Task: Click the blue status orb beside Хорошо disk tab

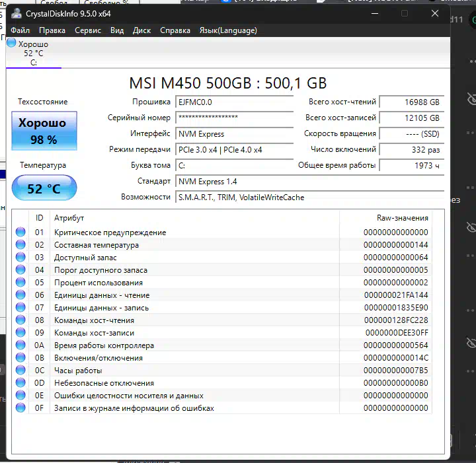Action: coord(11,43)
